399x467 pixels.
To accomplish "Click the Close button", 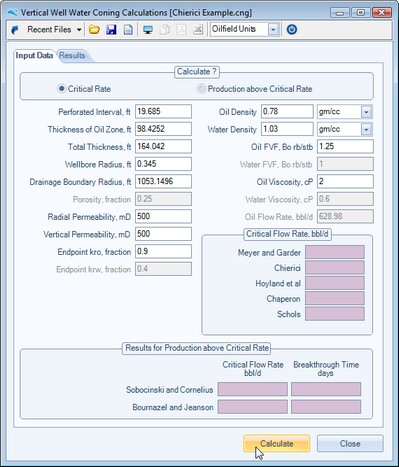I will click(350, 444).
